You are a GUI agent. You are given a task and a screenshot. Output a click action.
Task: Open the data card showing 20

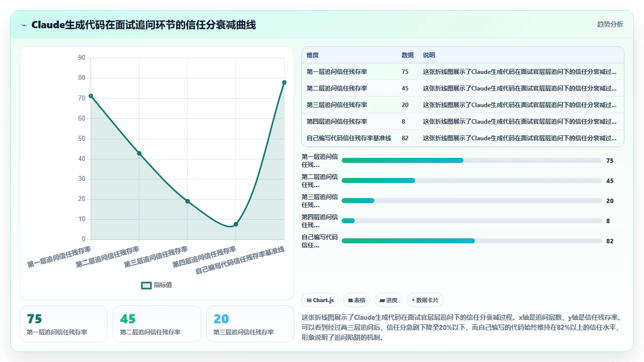coord(250,324)
